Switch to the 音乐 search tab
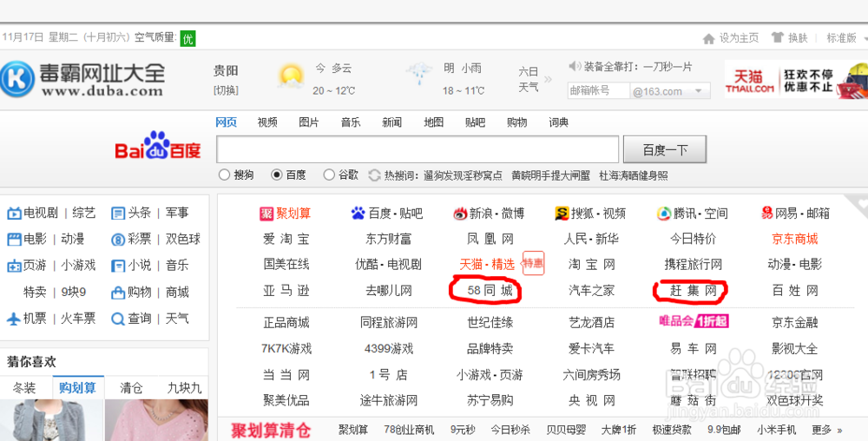 [x=351, y=122]
